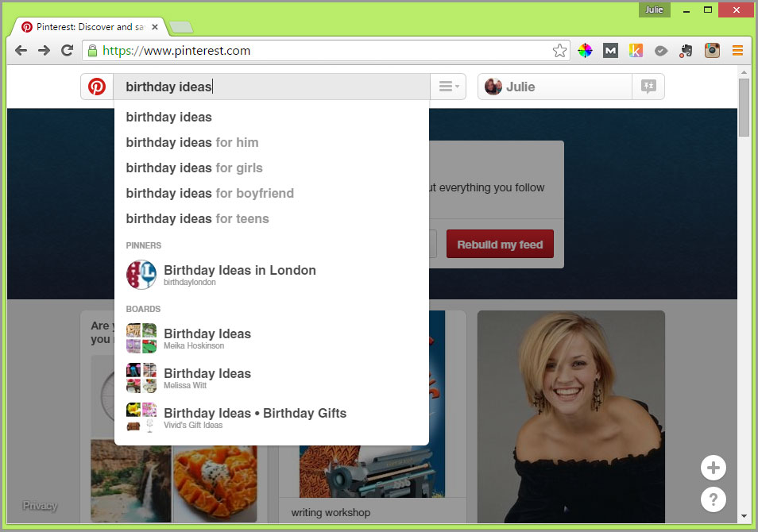Image resolution: width=758 pixels, height=532 pixels.
Task: Click the plus add pin button
Action: 713,468
